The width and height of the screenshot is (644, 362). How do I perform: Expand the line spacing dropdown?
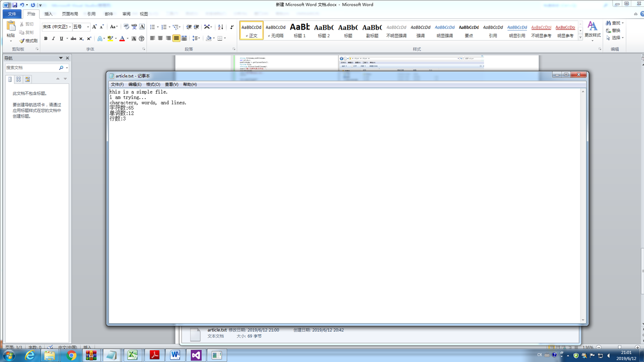[x=199, y=38]
